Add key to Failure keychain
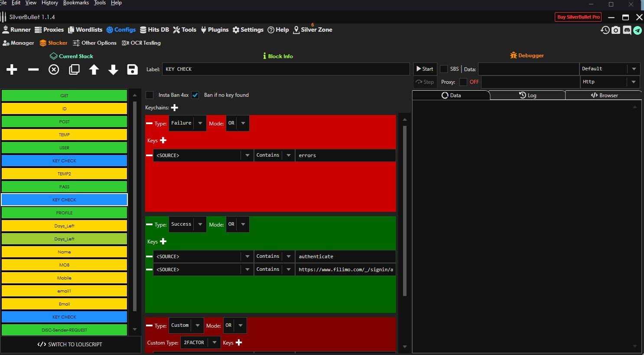Image resolution: width=644 pixels, height=355 pixels. [x=163, y=140]
